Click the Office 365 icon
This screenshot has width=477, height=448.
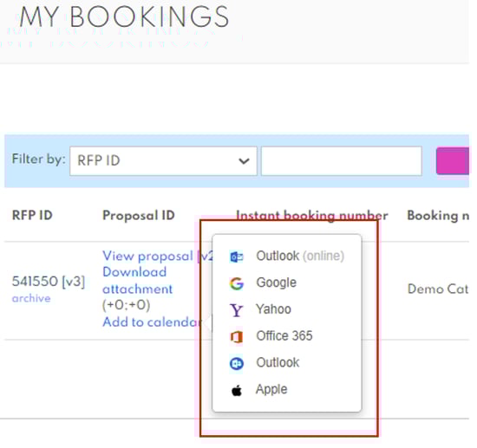click(x=237, y=336)
